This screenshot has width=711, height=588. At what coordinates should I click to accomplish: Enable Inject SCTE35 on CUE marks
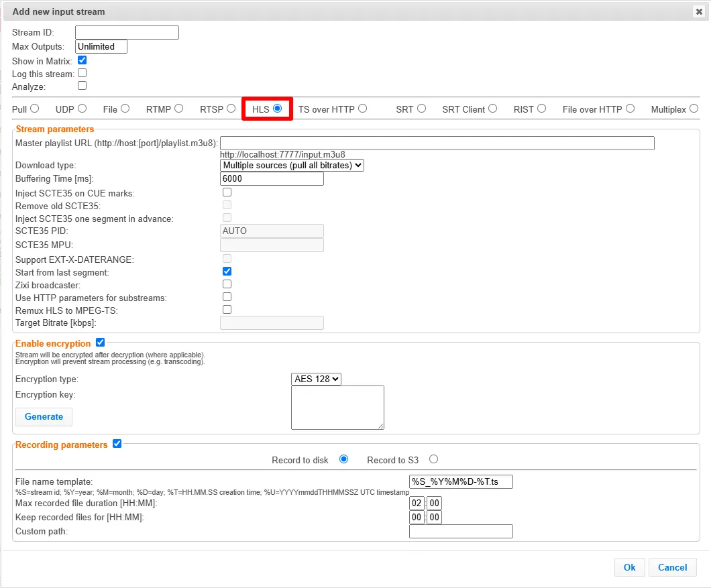point(227,192)
